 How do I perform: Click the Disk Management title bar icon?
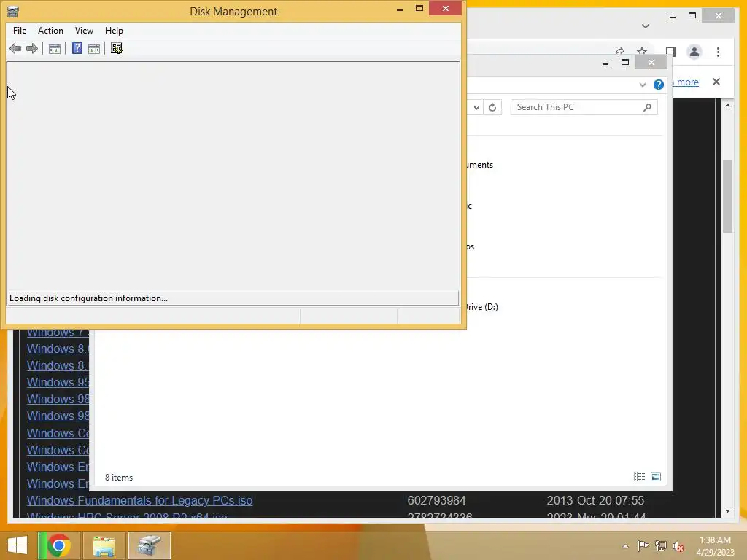point(13,11)
